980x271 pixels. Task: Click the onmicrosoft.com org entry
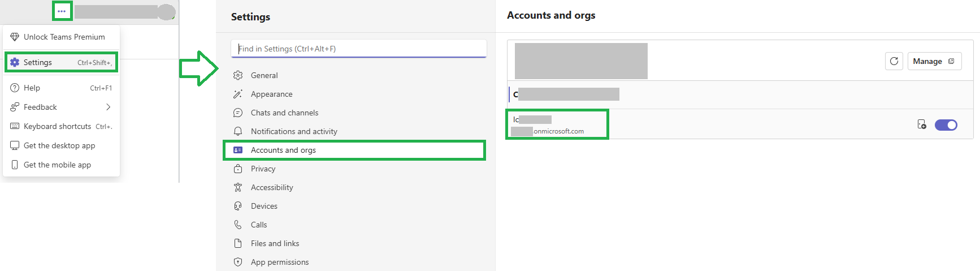557,124
